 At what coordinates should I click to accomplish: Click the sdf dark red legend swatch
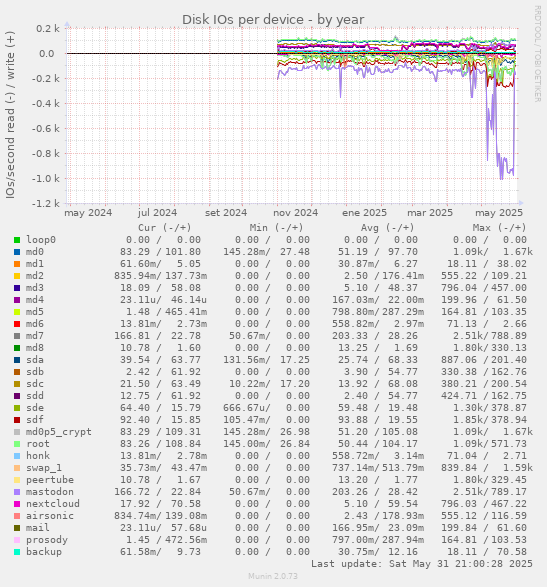(17, 420)
